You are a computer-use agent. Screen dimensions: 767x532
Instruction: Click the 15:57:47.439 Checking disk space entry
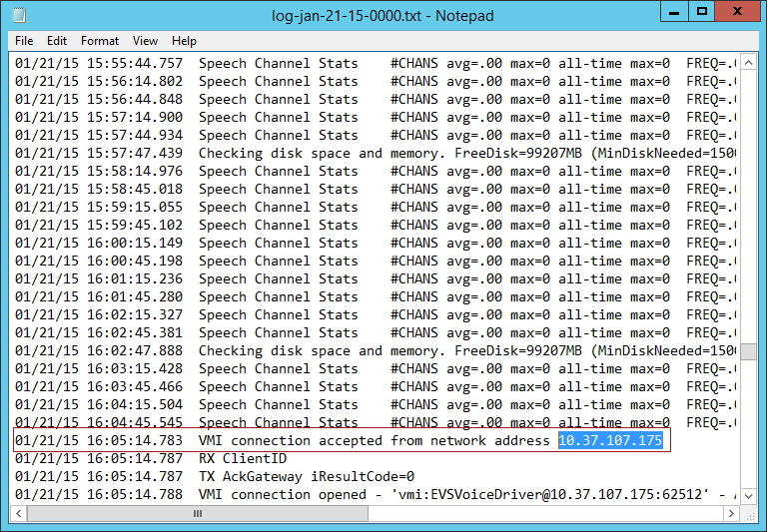(290, 153)
